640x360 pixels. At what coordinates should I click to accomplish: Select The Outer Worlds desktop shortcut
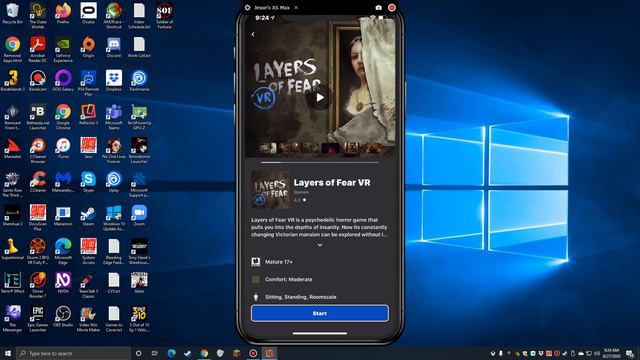38,16
